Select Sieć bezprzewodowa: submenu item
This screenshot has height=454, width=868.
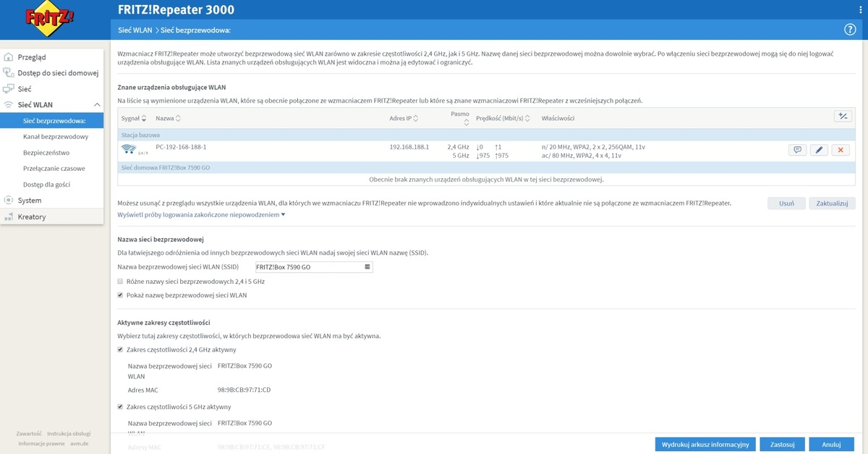coord(52,121)
